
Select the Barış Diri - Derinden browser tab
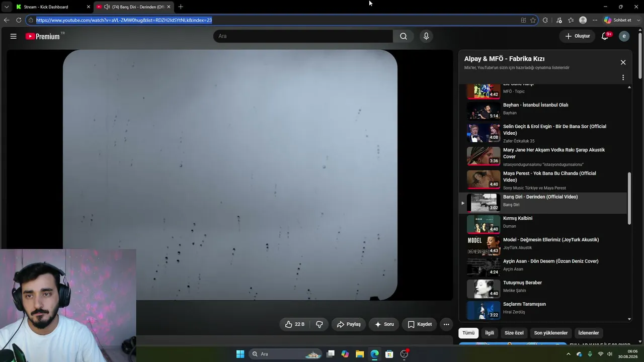134,7
